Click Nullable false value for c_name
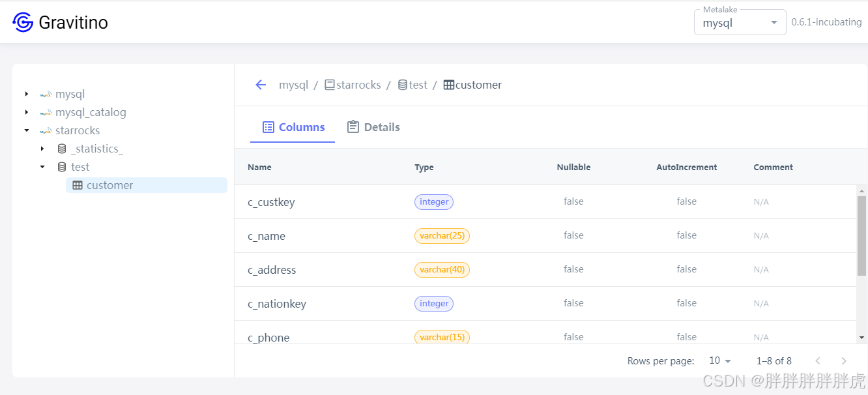This screenshot has height=395, width=868. 573,235
